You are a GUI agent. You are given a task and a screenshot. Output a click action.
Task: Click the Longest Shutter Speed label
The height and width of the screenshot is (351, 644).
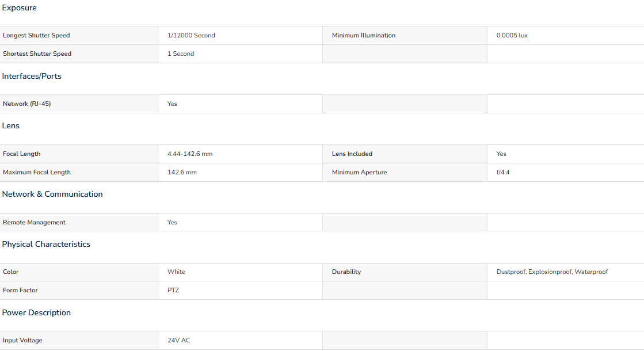(36, 35)
